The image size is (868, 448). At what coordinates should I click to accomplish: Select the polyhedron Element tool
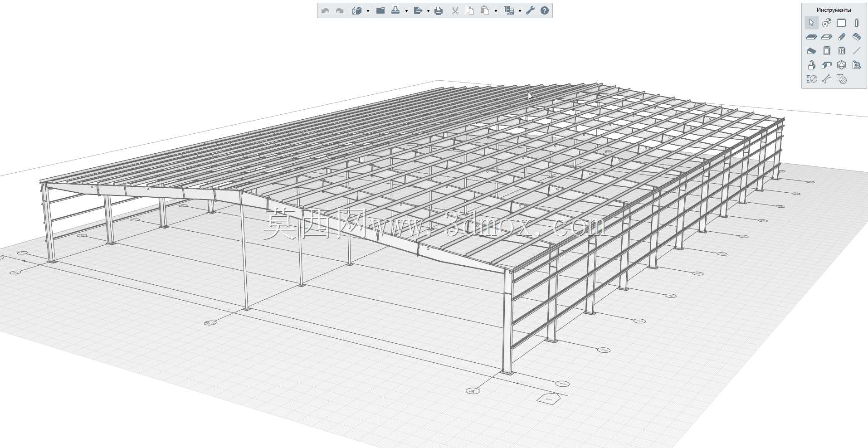(x=842, y=65)
